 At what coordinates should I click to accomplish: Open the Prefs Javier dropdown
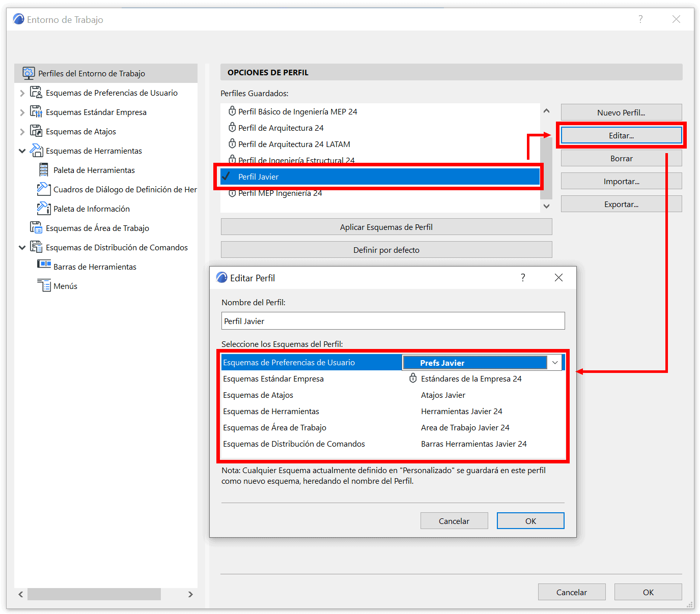click(554, 362)
